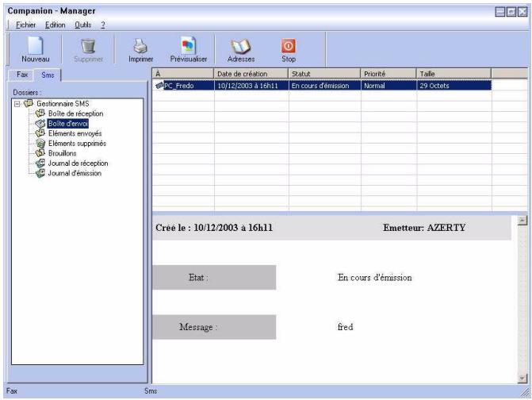
Task: Sort by the Statut column header
Action: [324, 74]
